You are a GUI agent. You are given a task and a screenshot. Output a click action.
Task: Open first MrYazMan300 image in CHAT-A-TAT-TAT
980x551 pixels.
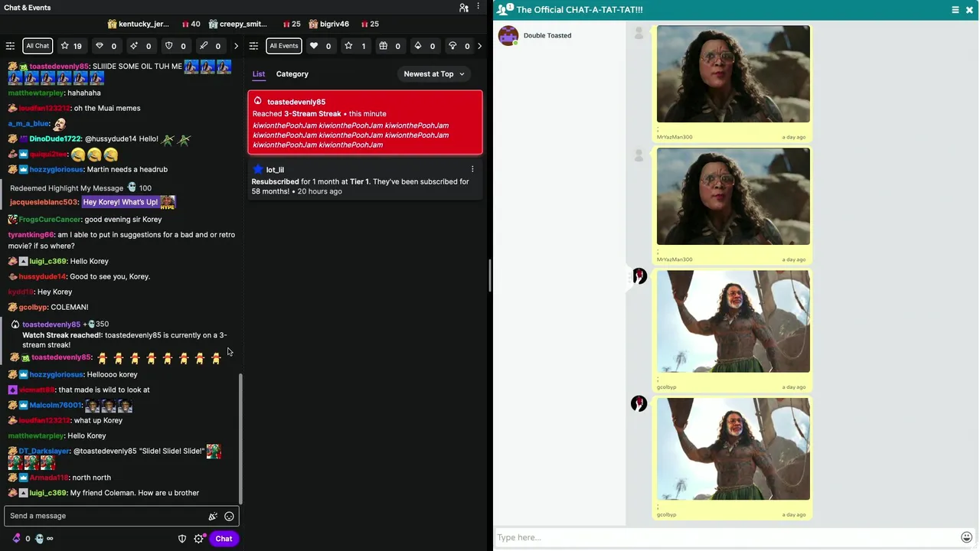(733, 73)
